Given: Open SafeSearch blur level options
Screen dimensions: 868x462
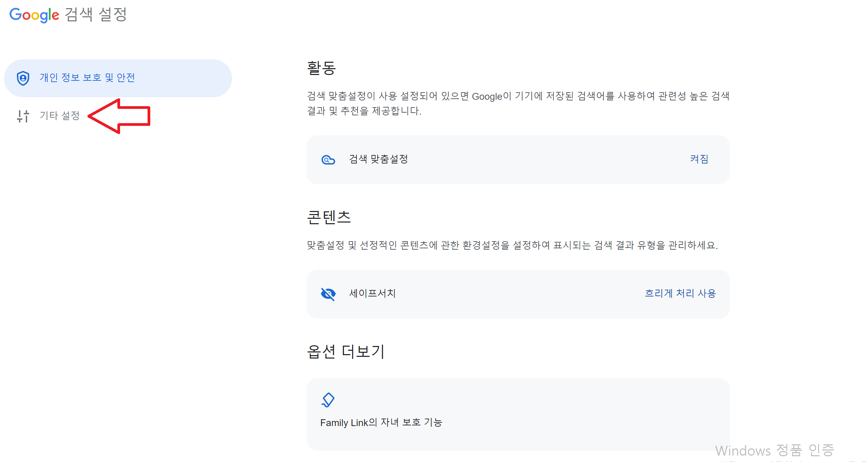Looking at the screenshot, I should click(680, 294).
